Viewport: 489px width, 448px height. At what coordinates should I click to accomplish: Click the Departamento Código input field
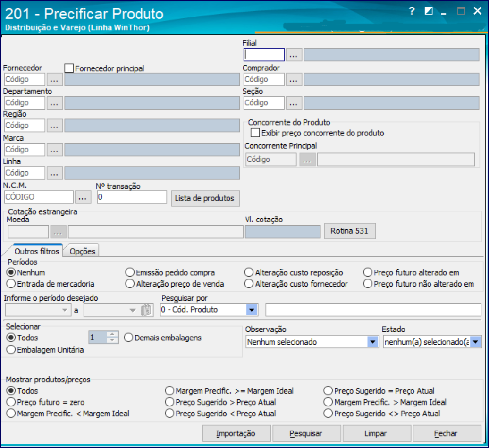25,103
